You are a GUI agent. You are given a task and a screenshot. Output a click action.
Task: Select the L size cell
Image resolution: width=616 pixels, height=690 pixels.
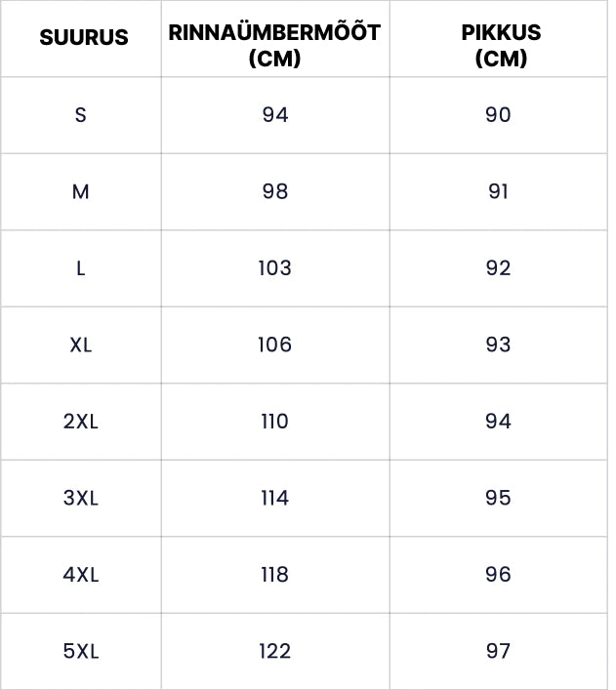click(x=81, y=268)
